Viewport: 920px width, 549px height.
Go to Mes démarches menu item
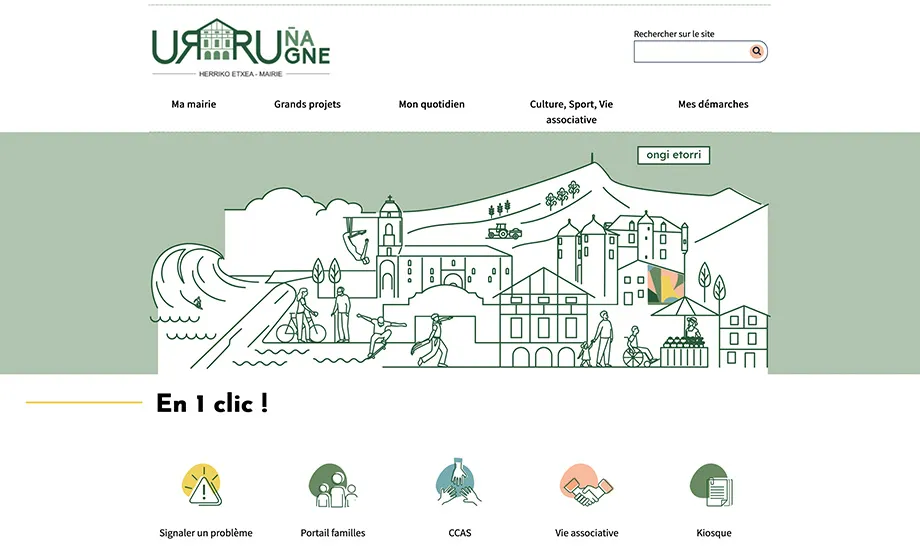click(x=713, y=104)
